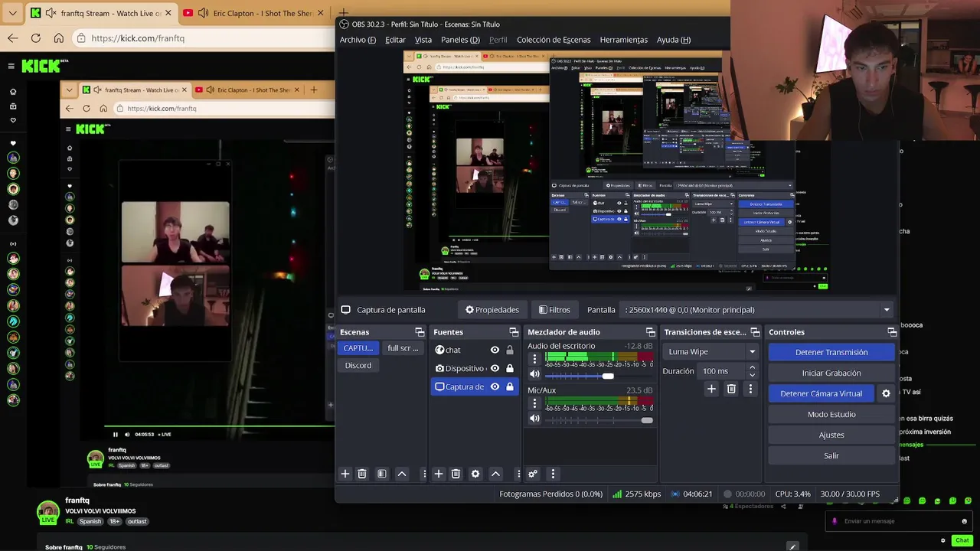The image size is (980, 551).
Task: Open the Ayuda menu in OBS
Action: click(x=674, y=40)
